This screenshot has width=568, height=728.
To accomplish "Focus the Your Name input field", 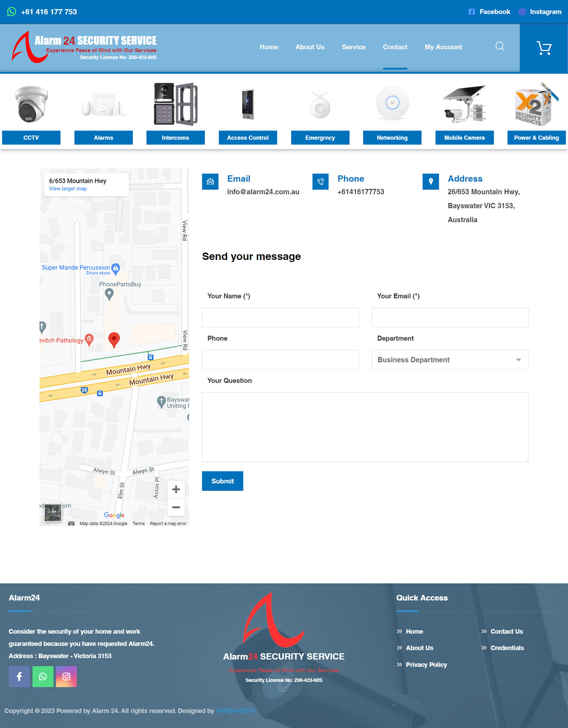I will coord(280,317).
